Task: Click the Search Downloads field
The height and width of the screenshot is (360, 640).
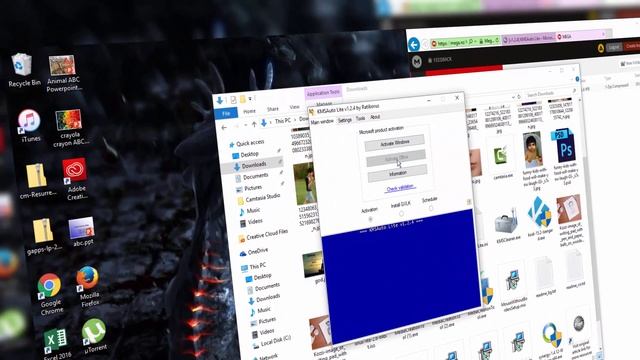Action: (x=549, y=94)
